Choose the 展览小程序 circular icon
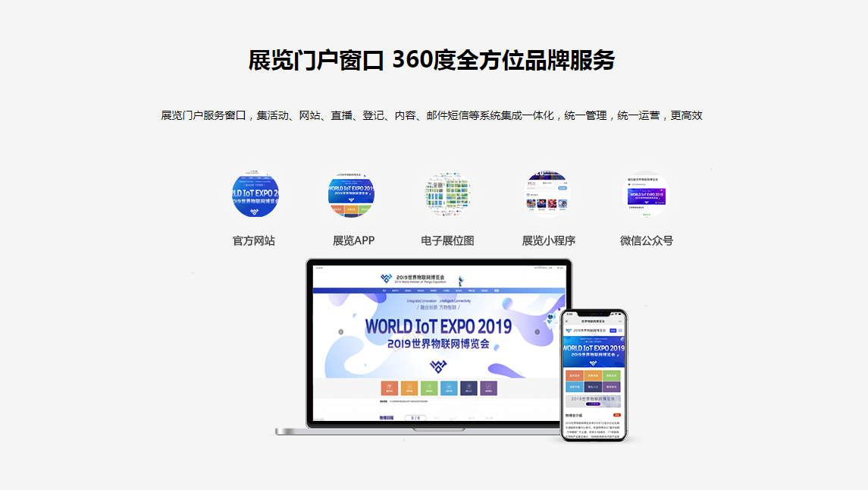The height and width of the screenshot is (490, 868). [x=547, y=194]
